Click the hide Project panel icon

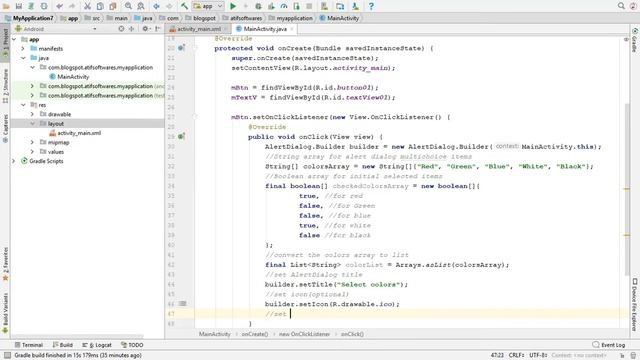(158, 29)
